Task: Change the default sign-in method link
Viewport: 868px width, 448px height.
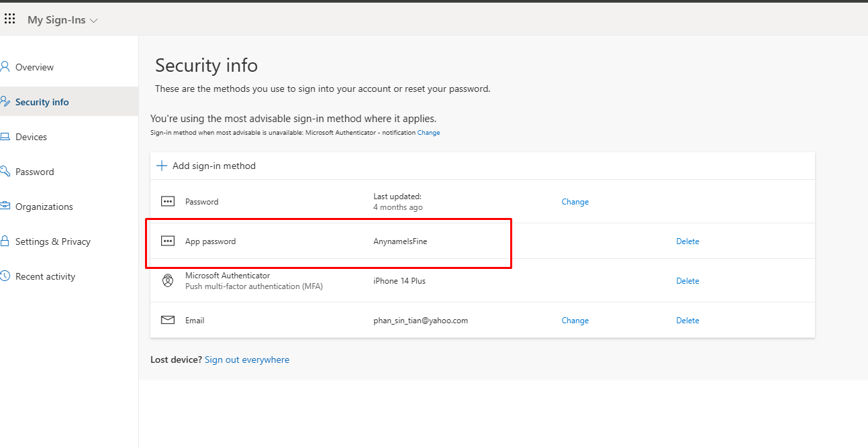Action: point(429,133)
